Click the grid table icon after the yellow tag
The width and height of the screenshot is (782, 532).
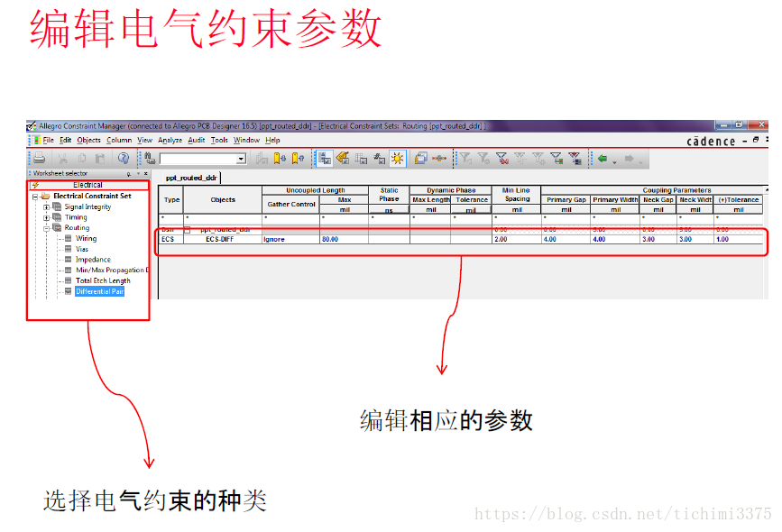click(361, 159)
